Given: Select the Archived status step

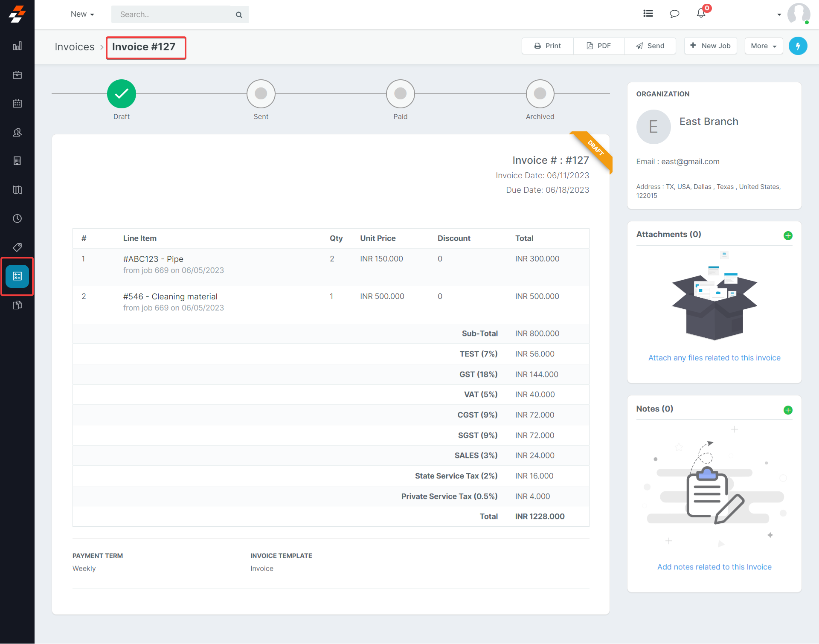Looking at the screenshot, I should (540, 94).
